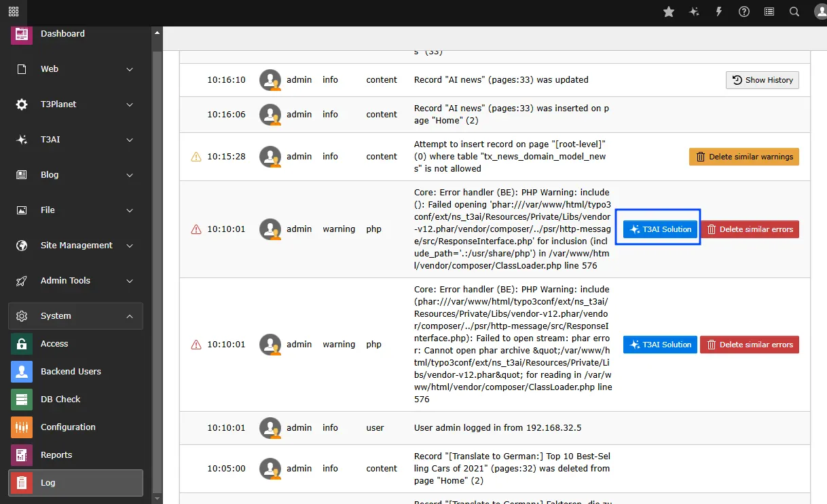Click red error icon of first 10:10:01 row
827x504 pixels.
(196, 229)
